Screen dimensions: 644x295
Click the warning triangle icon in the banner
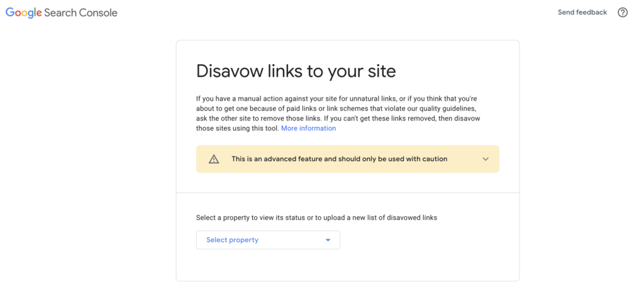click(x=214, y=159)
